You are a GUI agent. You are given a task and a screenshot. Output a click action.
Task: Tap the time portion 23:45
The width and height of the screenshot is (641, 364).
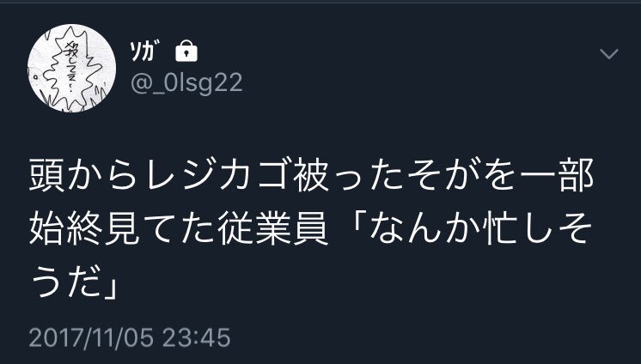pyautogui.click(x=197, y=338)
